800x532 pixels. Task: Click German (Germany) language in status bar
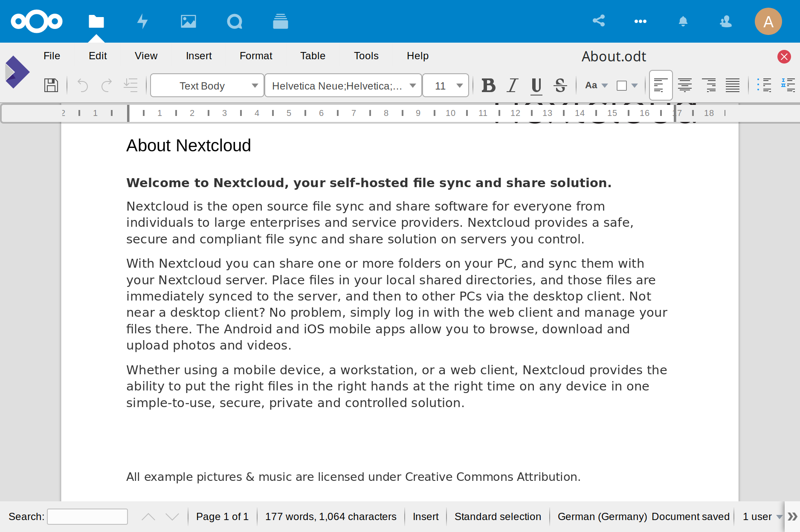click(x=602, y=517)
